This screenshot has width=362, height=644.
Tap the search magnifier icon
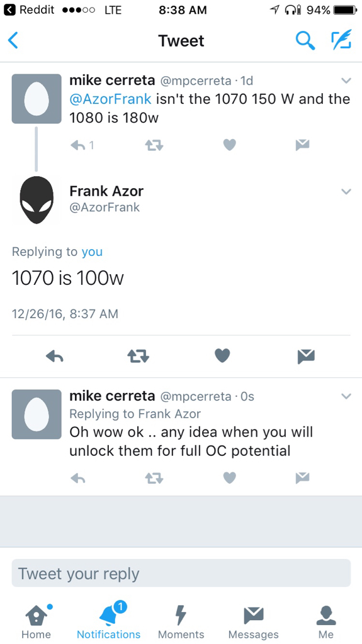tap(305, 41)
